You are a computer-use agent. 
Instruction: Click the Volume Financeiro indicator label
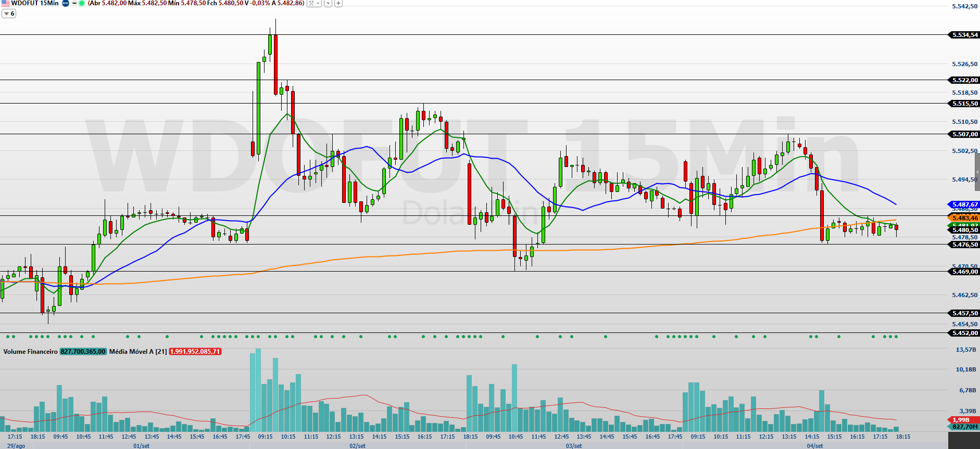tap(30, 352)
